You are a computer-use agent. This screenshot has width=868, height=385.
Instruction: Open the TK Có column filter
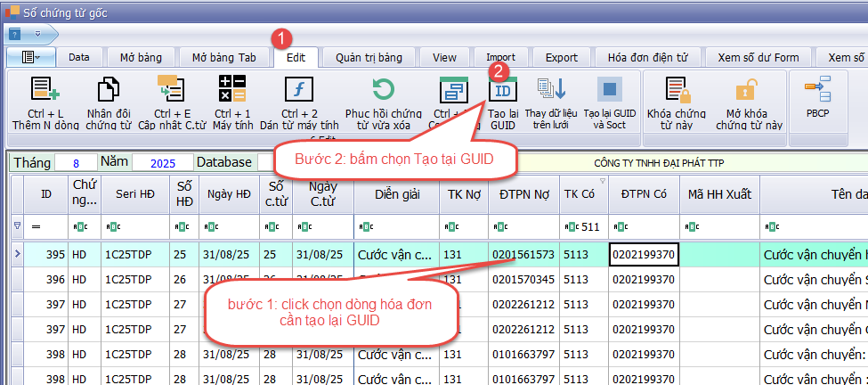(x=600, y=181)
